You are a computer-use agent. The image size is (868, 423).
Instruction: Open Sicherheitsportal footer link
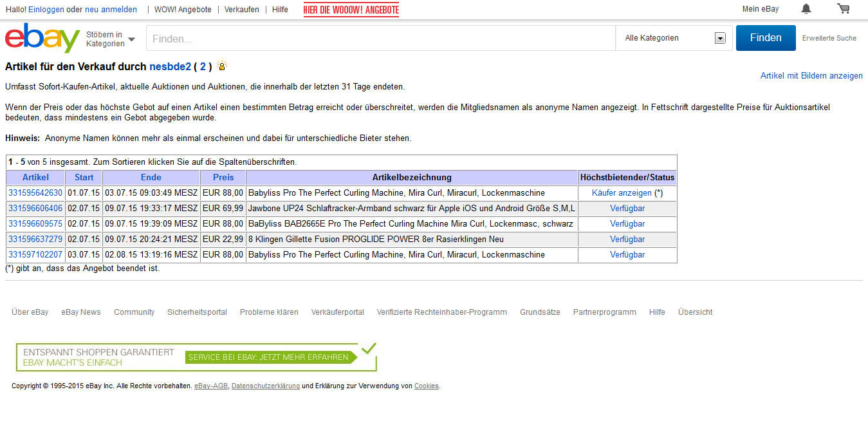197,312
